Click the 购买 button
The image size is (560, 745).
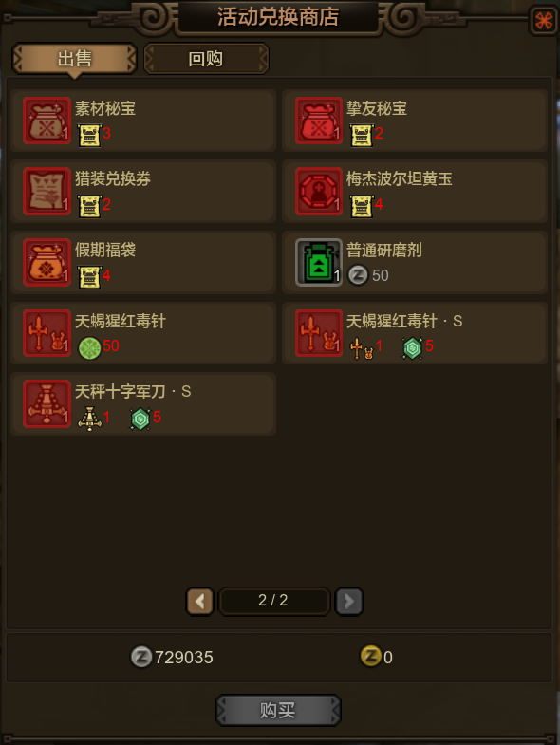click(x=278, y=710)
